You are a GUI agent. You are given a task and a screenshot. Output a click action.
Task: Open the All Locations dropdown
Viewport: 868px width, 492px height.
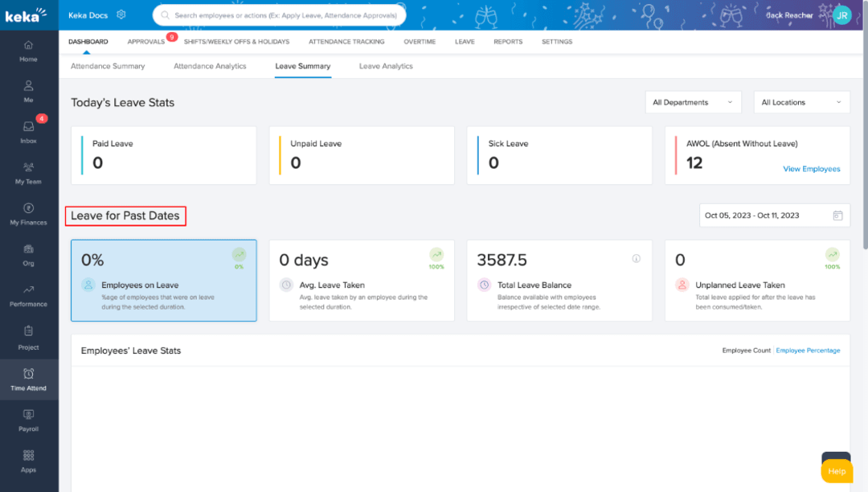[800, 102]
